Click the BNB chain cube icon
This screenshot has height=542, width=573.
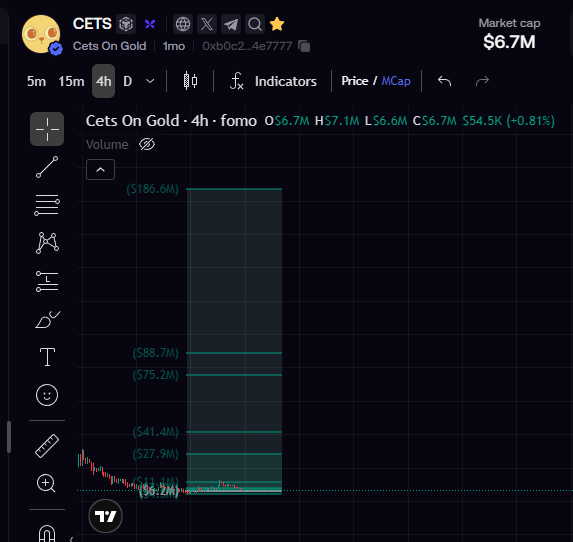(126, 24)
